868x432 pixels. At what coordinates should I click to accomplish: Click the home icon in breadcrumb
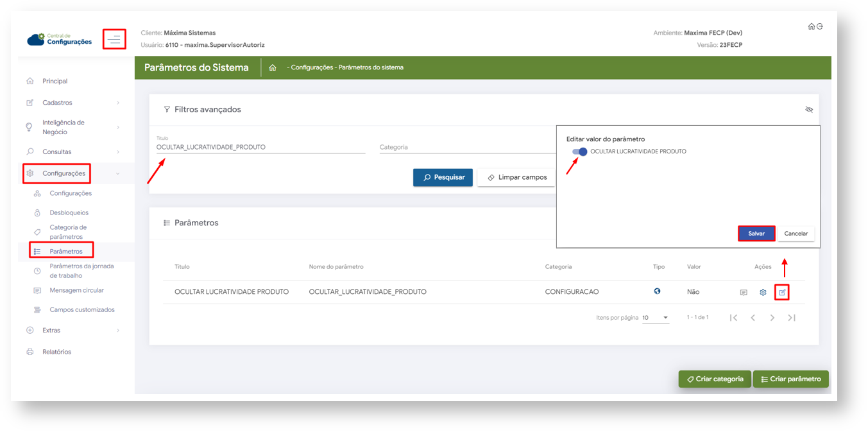point(273,67)
